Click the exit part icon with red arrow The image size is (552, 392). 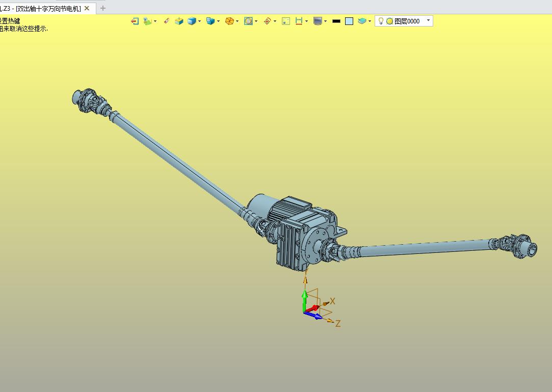pyautogui.click(x=135, y=21)
